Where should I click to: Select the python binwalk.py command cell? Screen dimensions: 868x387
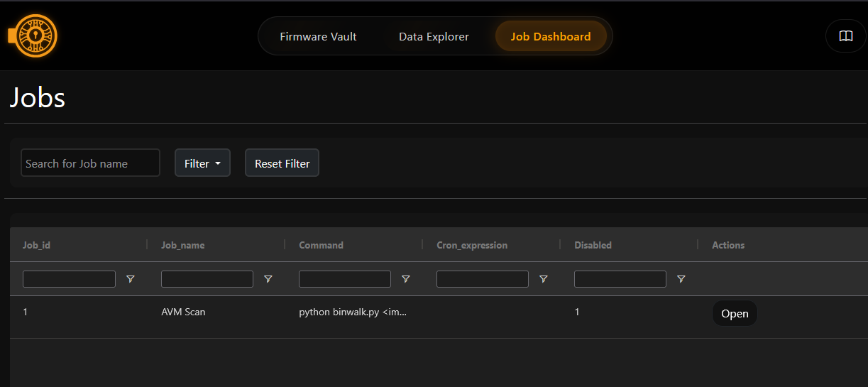353,312
